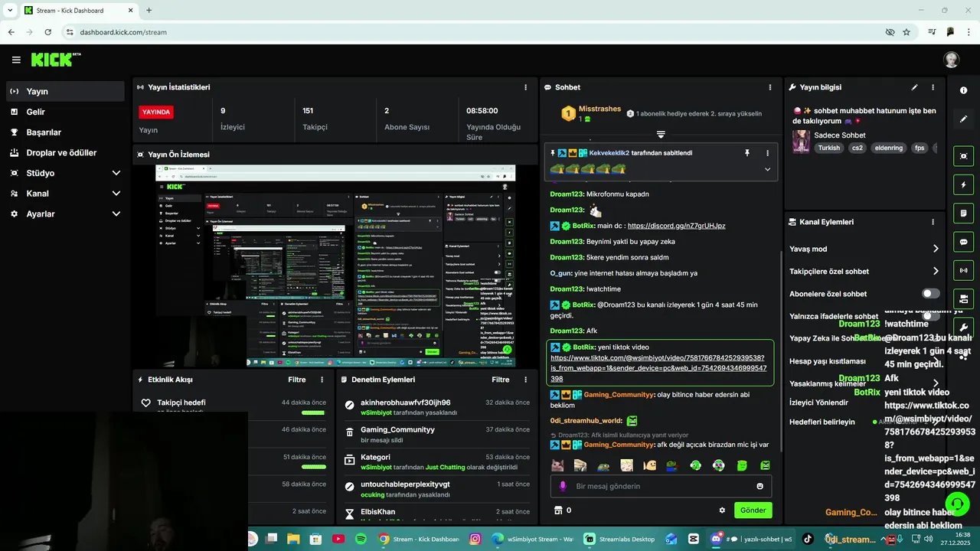Viewport: 980px width, 551px height.
Task: Expand the Ayarlar sidebar section
Action: tap(65, 214)
